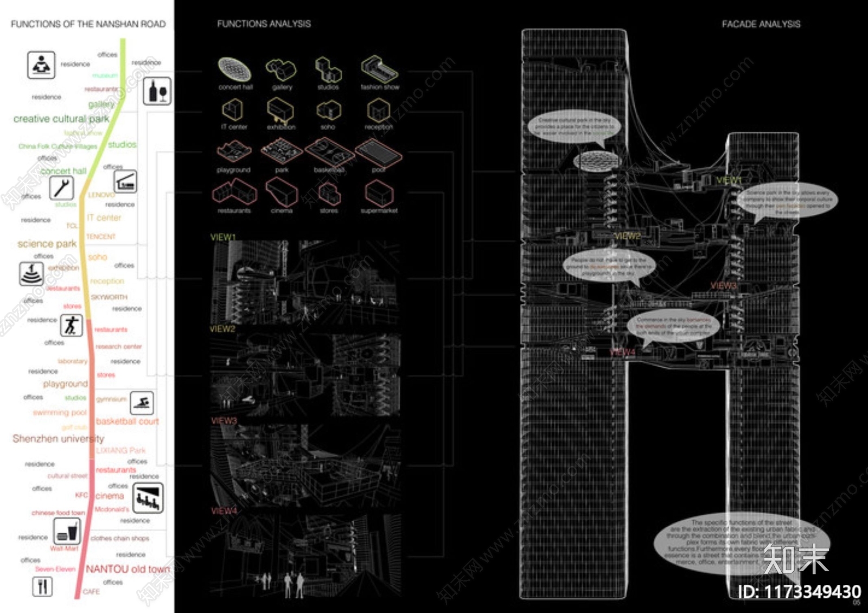Select the fashion show model icon
Image resolution: width=868 pixels, height=613 pixels.
click(380, 69)
